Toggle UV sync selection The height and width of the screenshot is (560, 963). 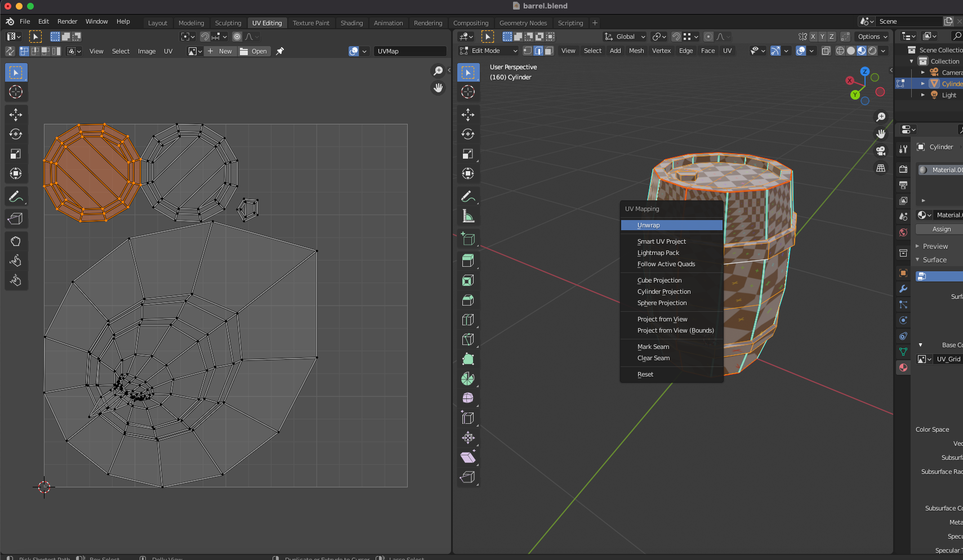10,51
